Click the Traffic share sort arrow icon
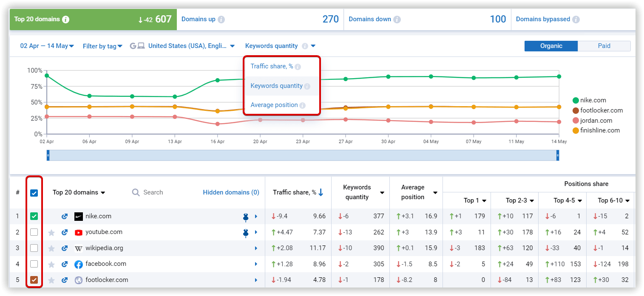 pyautogui.click(x=321, y=192)
